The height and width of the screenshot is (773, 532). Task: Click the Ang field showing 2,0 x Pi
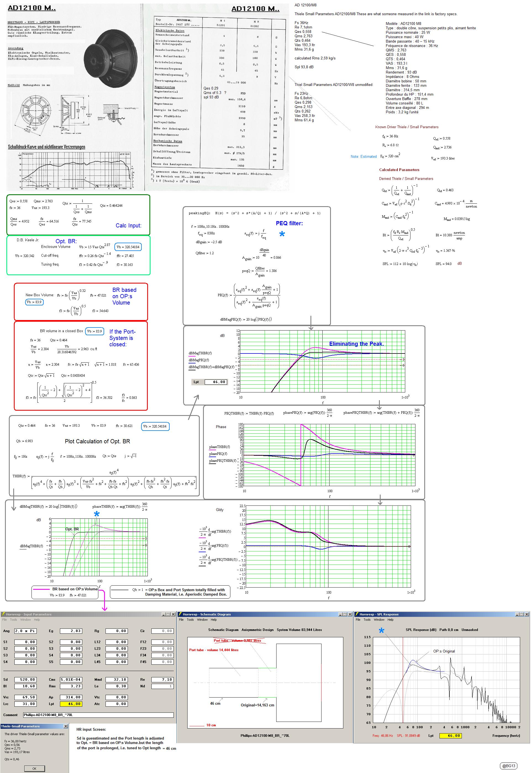25,631
